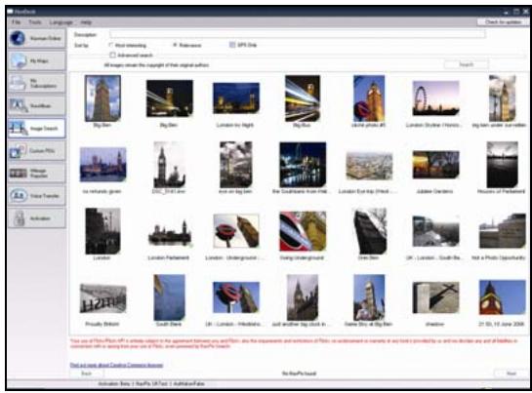Select the Big Ben with Underground sign at dusk

(x=369, y=98)
